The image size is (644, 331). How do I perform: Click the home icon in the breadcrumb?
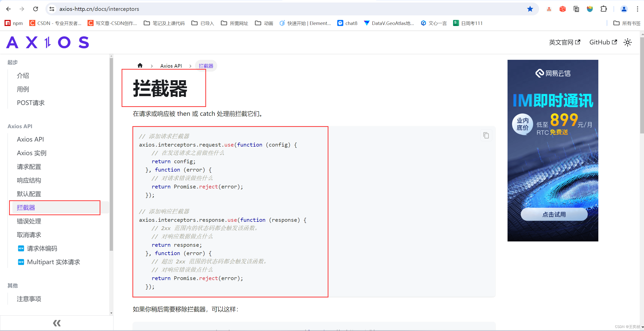[140, 65]
